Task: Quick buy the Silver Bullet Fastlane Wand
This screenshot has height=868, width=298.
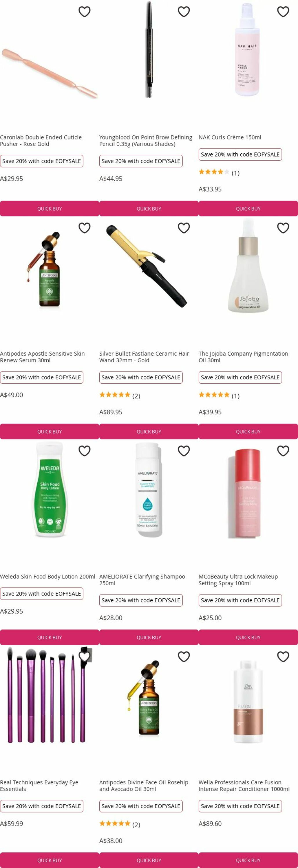Action: pos(149,432)
